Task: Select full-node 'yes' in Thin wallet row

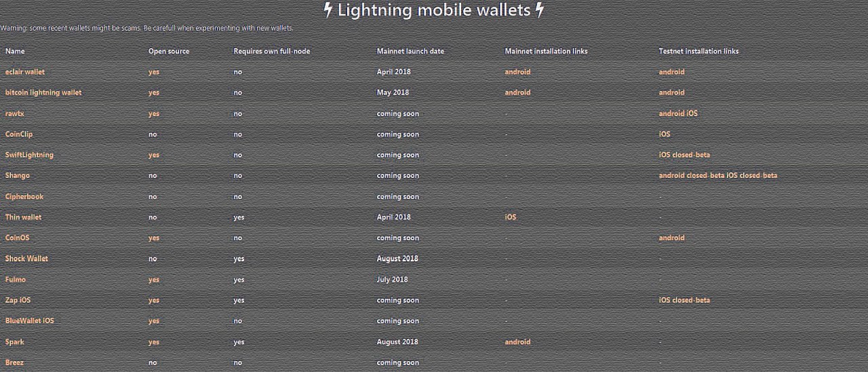Action: [239, 217]
